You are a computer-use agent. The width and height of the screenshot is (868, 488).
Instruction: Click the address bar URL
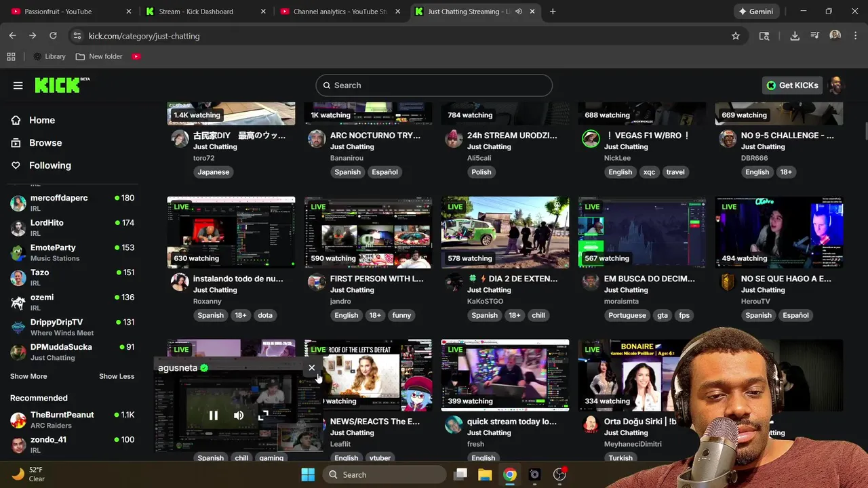144,36
